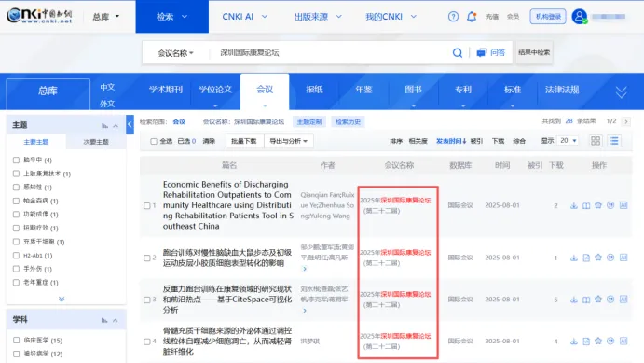The width and height of the screenshot is (644, 363).
Task: Open 主题定制 link
Action: pyautogui.click(x=309, y=121)
